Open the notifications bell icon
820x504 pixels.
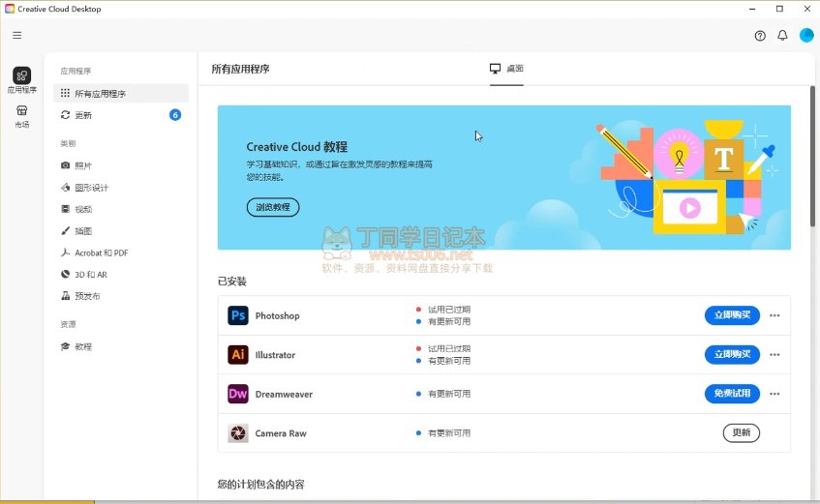click(x=782, y=36)
